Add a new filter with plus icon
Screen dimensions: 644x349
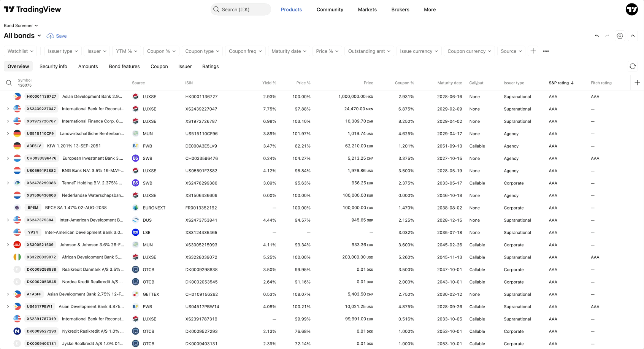point(533,51)
